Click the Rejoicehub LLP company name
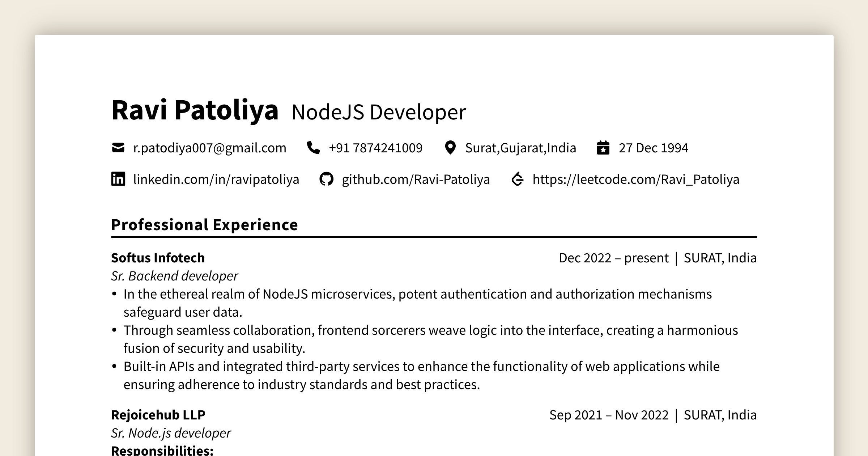Screen dimensions: 868x456 tap(158, 415)
